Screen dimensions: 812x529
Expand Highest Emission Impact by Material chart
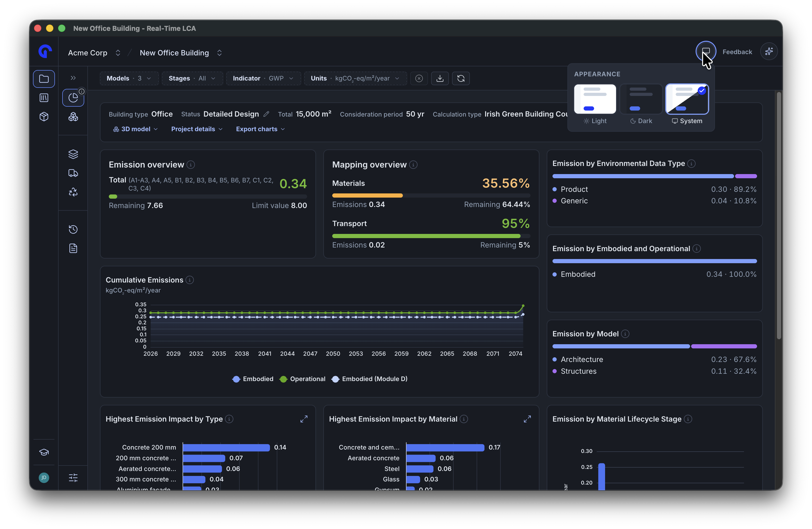527,419
